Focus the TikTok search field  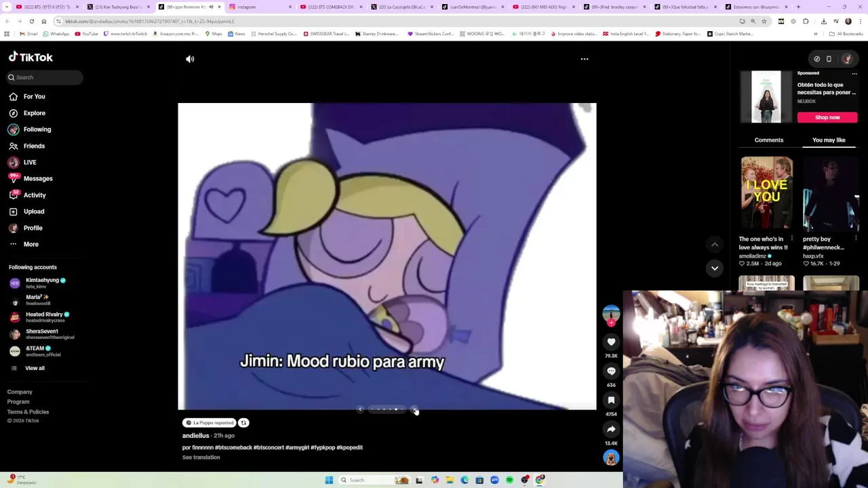(45, 77)
